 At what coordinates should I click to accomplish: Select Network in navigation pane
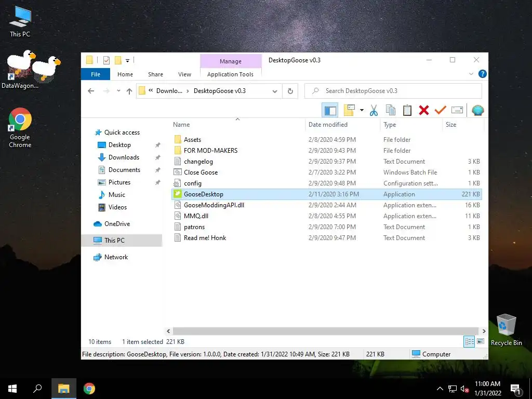coord(116,257)
